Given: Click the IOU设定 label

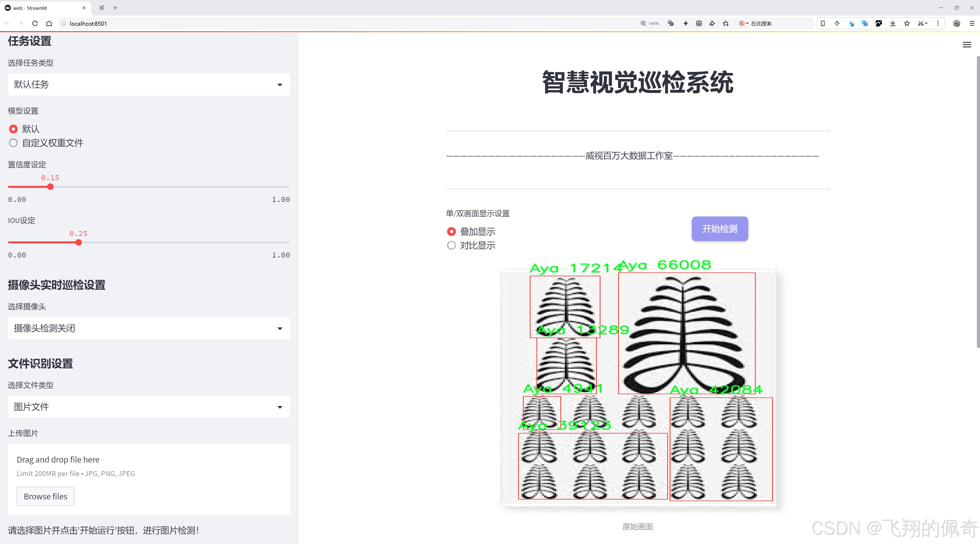Looking at the screenshot, I should point(22,220).
